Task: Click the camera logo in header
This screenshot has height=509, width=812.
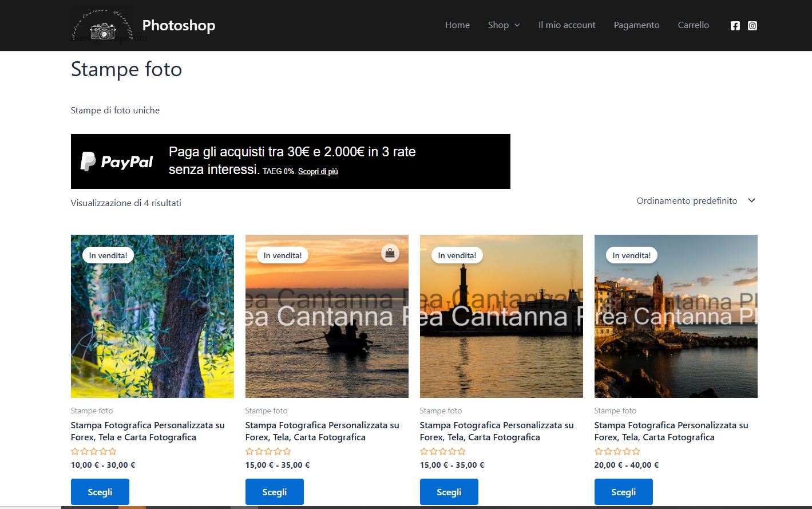Action: (x=102, y=26)
